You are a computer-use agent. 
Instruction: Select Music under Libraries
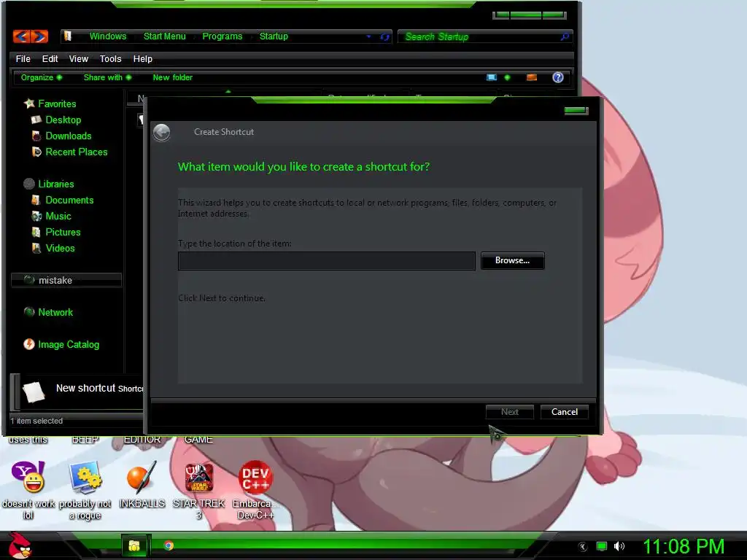tap(58, 216)
